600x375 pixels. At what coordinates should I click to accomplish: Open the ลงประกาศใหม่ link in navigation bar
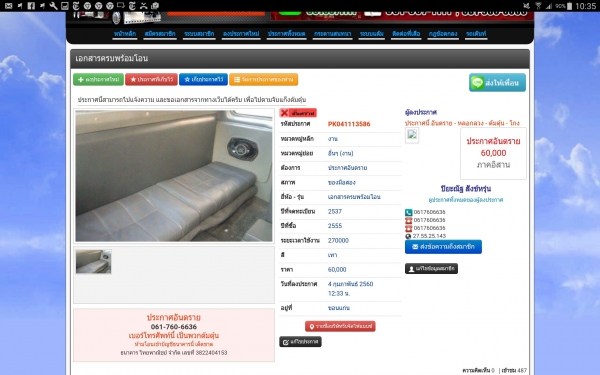click(241, 34)
